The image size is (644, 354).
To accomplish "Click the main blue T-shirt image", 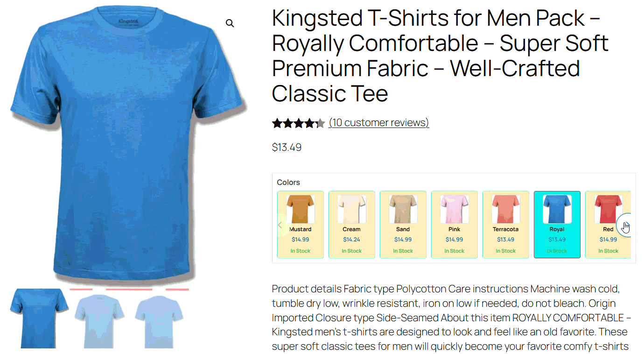I will tap(129, 146).
